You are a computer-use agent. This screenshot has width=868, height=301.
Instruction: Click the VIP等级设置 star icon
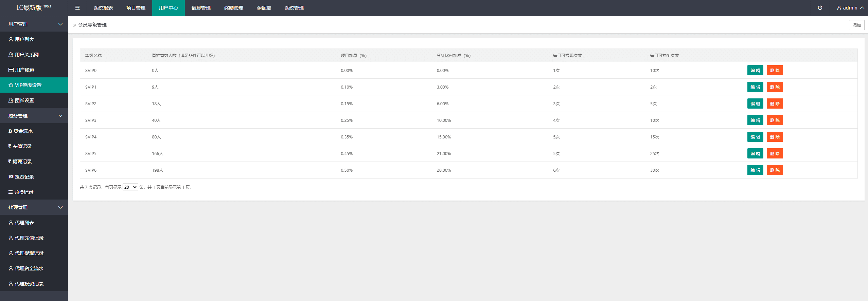[11, 85]
